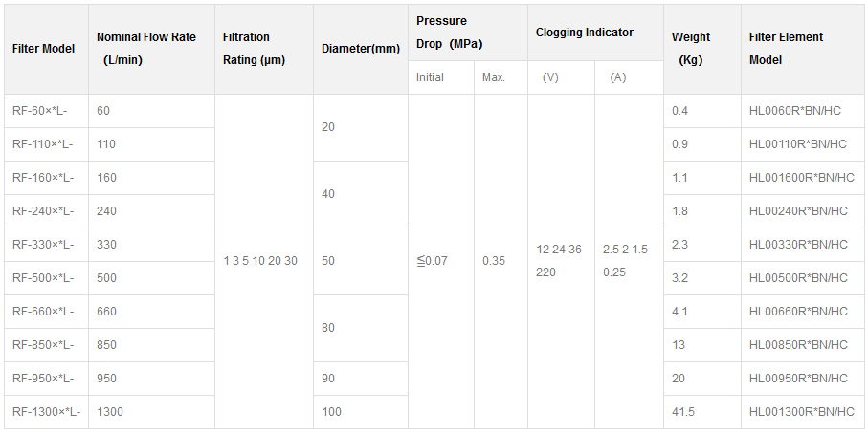Click the 12 24 36 220 voltage cell
The image size is (868, 435).
[559, 260]
